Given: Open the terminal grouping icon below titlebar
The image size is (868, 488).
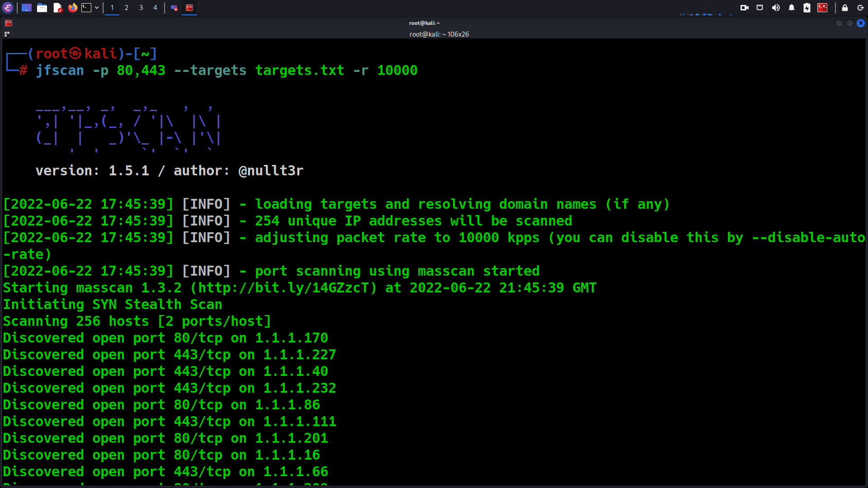Looking at the screenshot, I should [x=7, y=34].
